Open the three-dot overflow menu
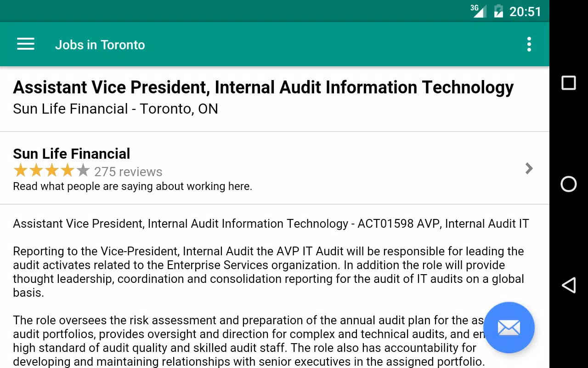This screenshot has width=588, height=368. tap(529, 44)
